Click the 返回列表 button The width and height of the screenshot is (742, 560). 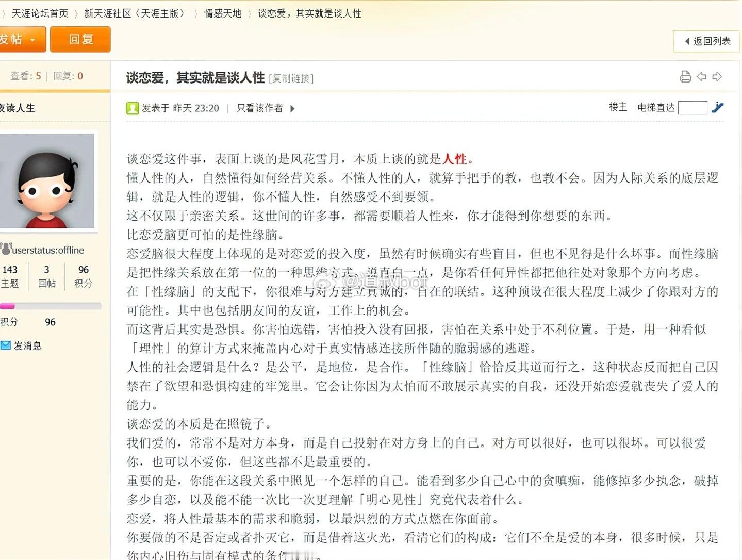tap(706, 41)
